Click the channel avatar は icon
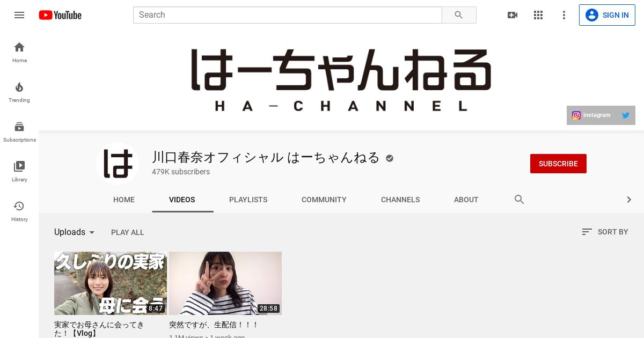 tap(118, 164)
